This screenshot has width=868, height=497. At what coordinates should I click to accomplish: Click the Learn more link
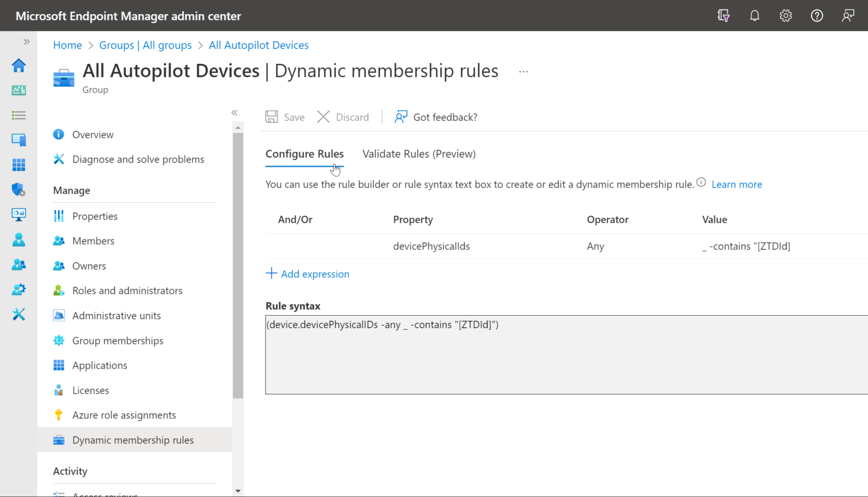(736, 184)
